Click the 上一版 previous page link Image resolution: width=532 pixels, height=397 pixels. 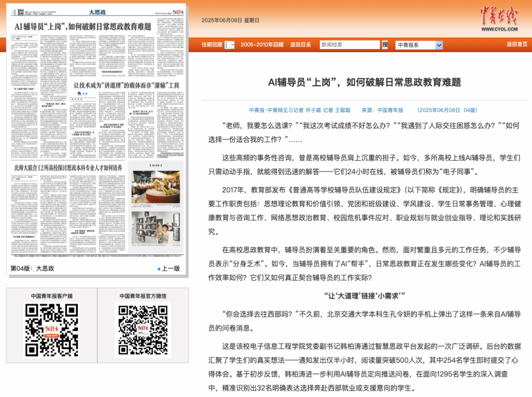[x=171, y=269]
